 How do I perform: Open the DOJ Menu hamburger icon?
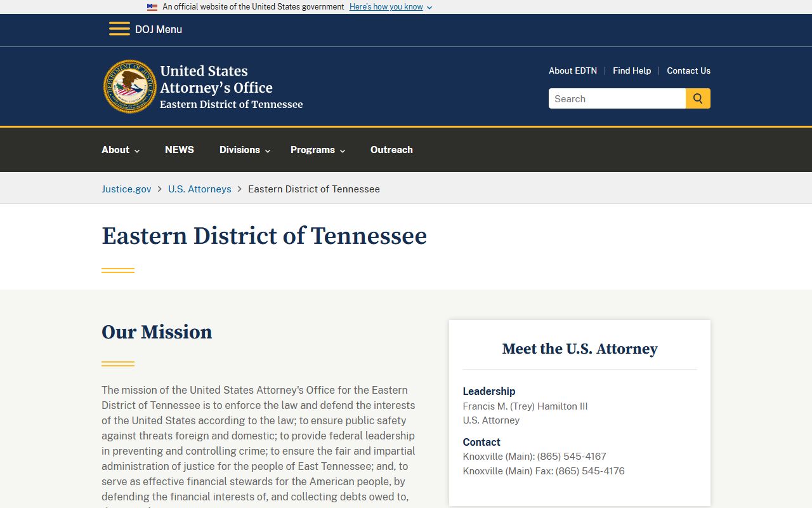119,29
